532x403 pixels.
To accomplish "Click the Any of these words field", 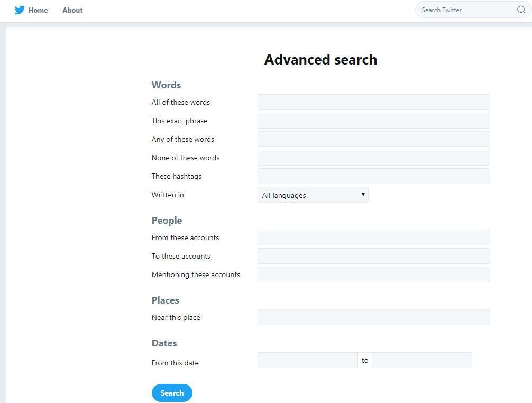I will (x=373, y=139).
